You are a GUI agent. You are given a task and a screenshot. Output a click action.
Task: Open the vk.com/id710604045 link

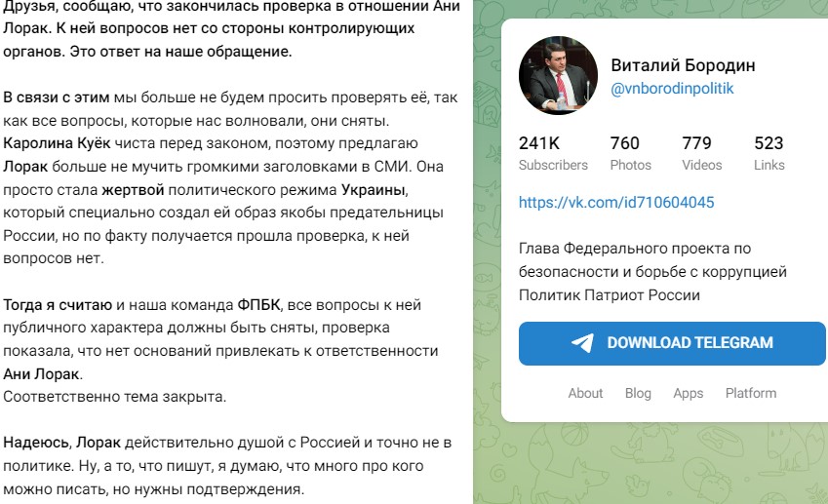[x=616, y=202]
